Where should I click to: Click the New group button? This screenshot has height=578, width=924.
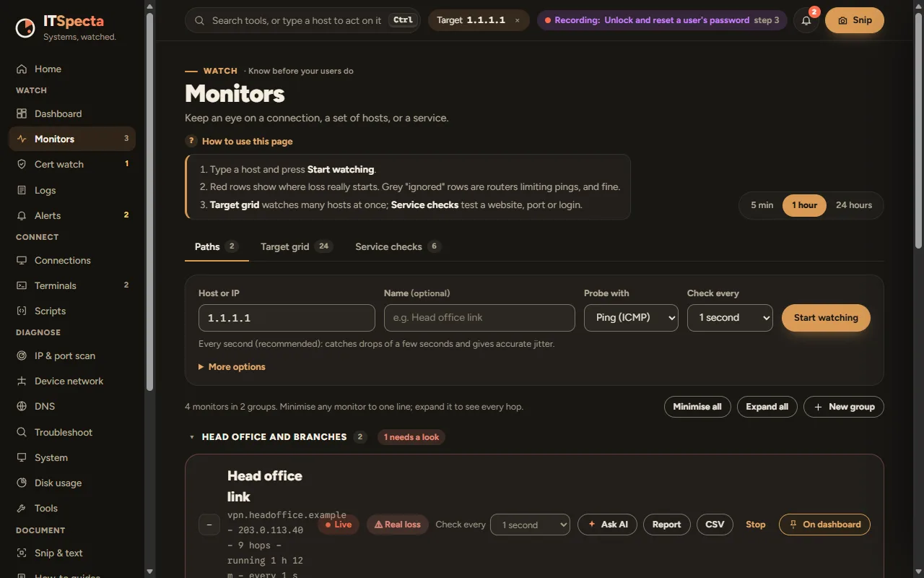[844, 407]
